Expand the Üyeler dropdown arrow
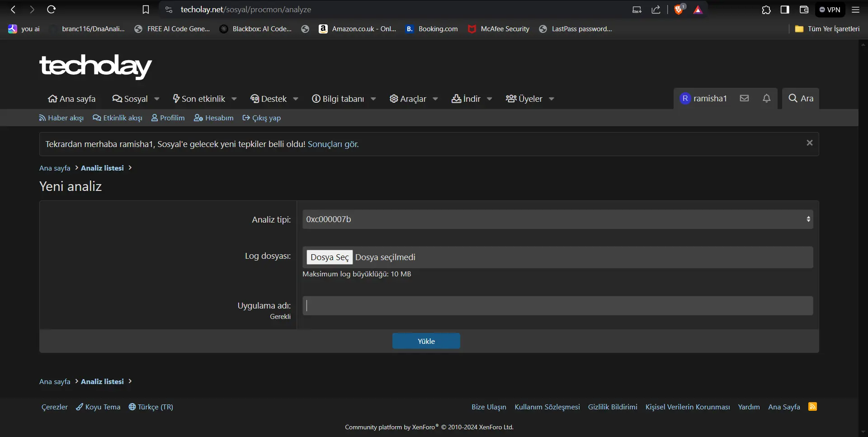This screenshot has height=437, width=868. 552,99
